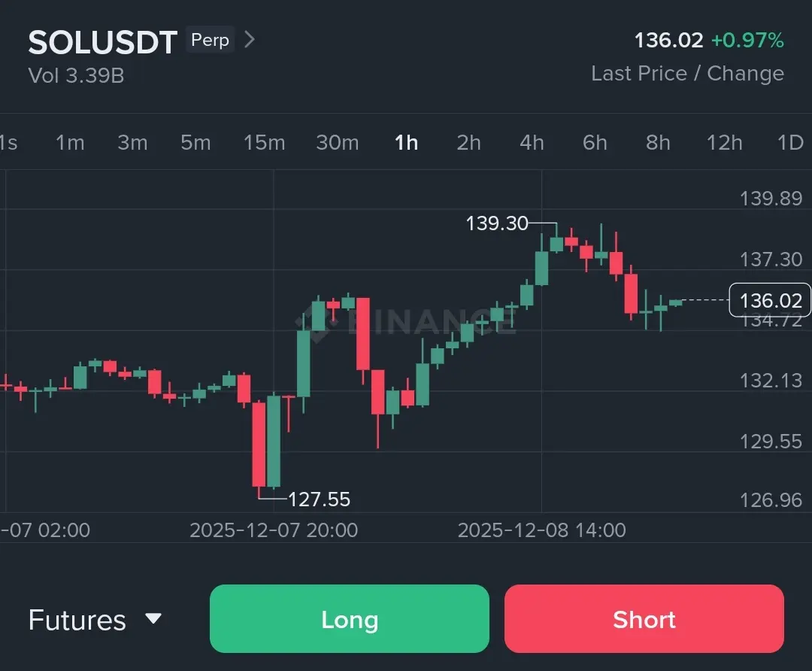
Task: Select the 6h timeframe tab
Action: point(595,142)
